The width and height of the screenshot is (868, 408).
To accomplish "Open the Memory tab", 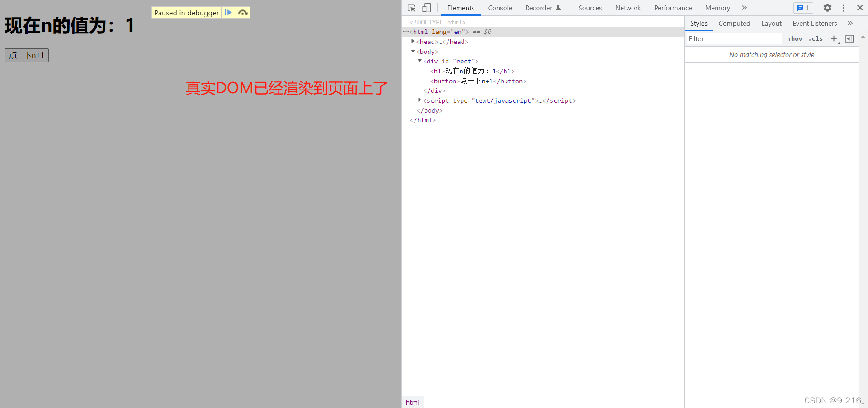I will pos(717,8).
